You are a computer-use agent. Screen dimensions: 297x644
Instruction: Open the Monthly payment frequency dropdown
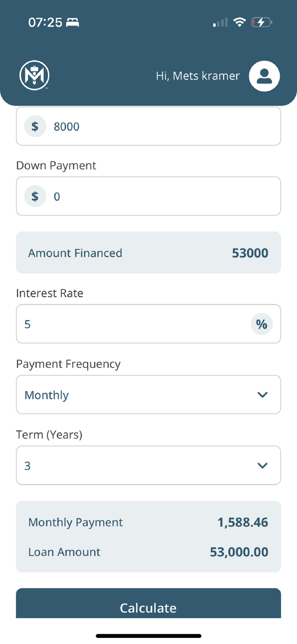pos(148,395)
